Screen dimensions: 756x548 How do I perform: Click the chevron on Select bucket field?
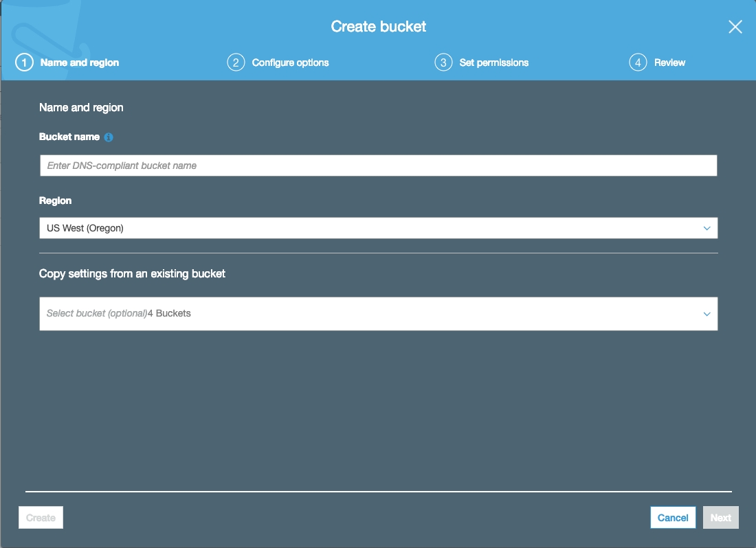(x=707, y=314)
